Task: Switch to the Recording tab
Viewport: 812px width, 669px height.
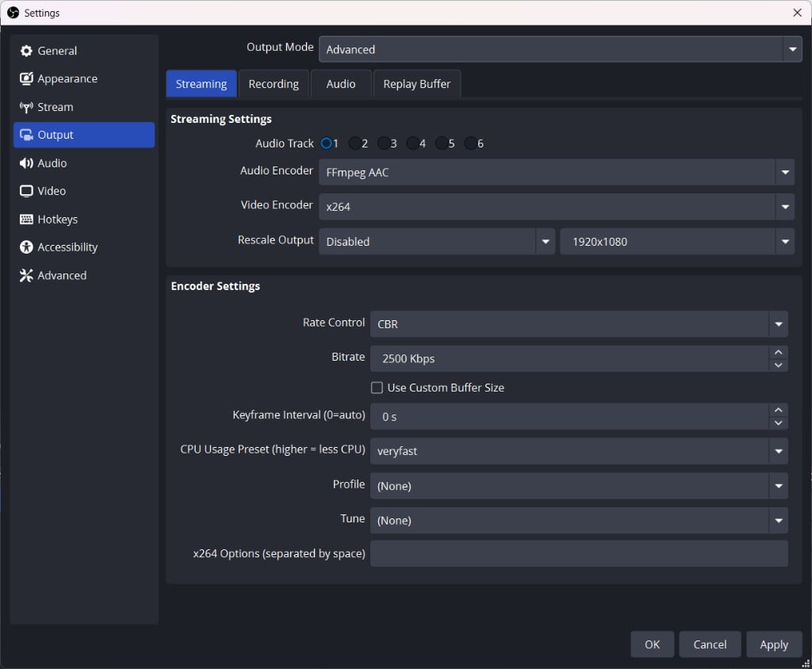Action: [x=274, y=84]
